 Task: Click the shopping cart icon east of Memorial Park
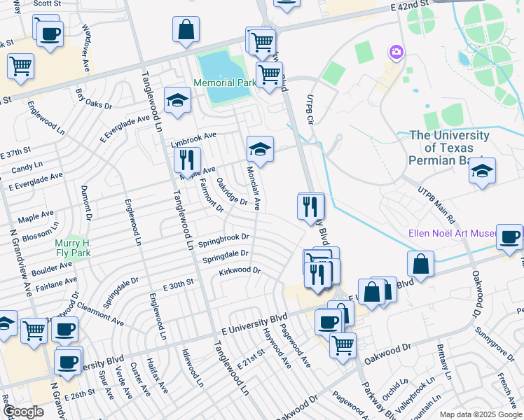click(269, 74)
